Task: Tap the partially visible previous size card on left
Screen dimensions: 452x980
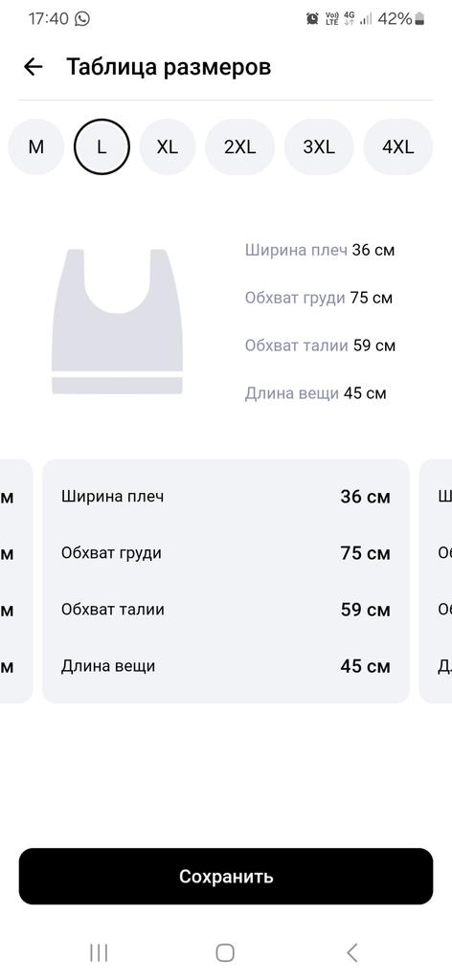Action: coord(16,581)
